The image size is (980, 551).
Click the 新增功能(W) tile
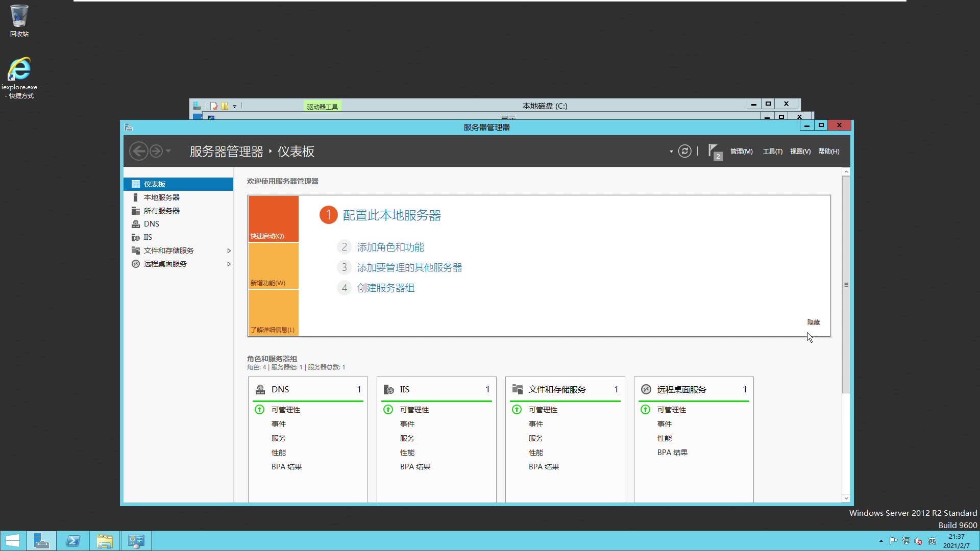[x=274, y=266]
